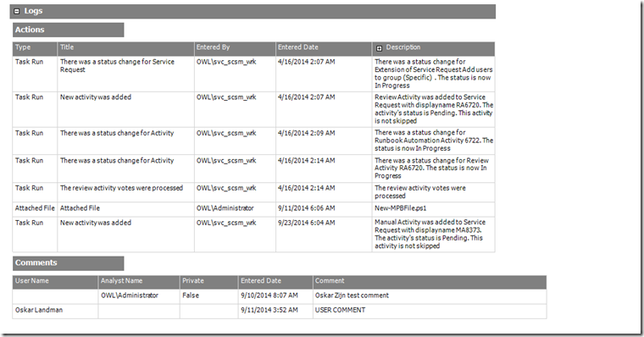Select the 9/11/2014 3:52 AM date cell
The height and width of the screenshot is (337, 644).
coord(275,311)
